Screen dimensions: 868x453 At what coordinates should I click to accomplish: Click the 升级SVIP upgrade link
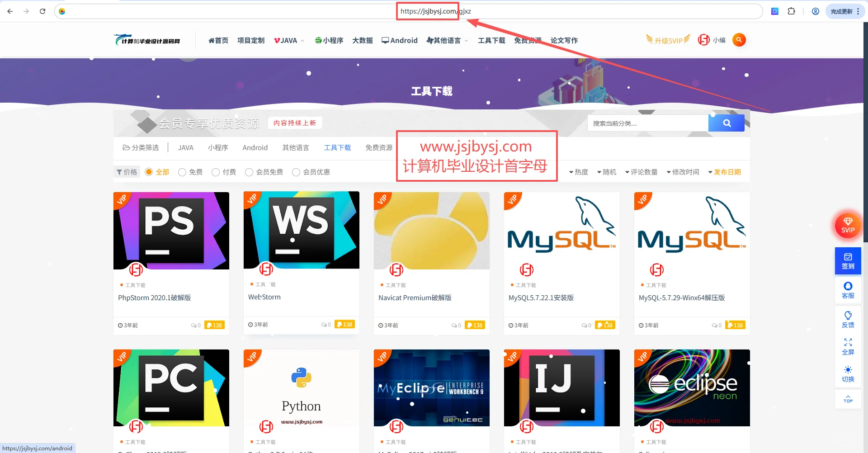668,40
